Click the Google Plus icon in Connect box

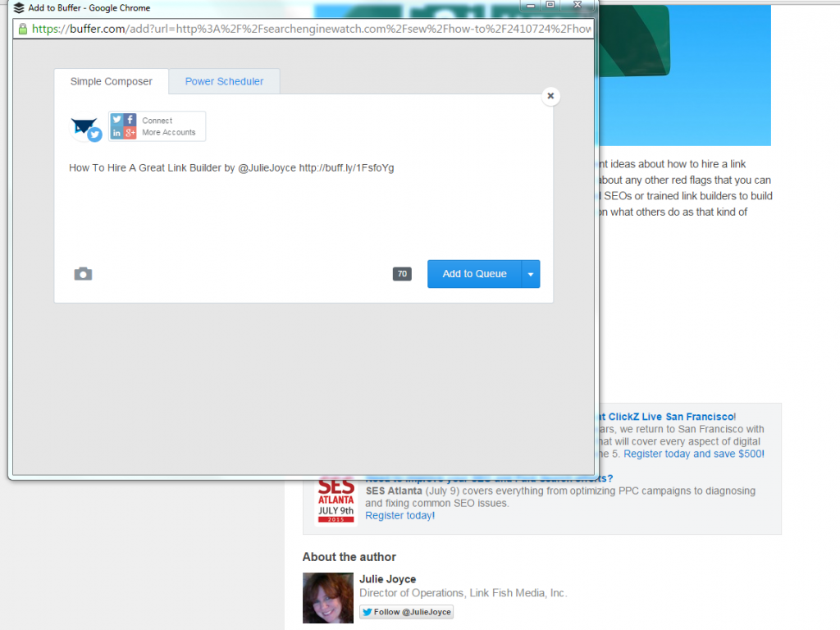[x=130, y=133]
